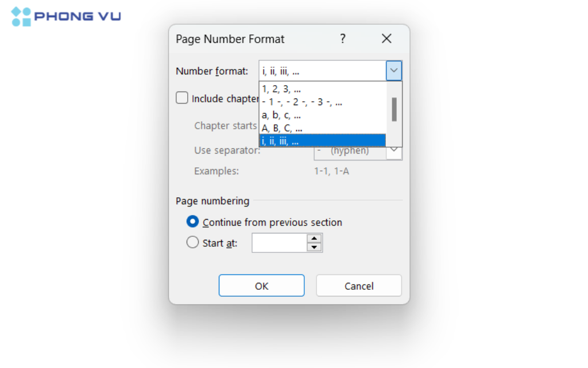The height and width of the screenshot is (368, 588).
Task: Dismiss the dialog with Cancel
Action: (358, 285)
